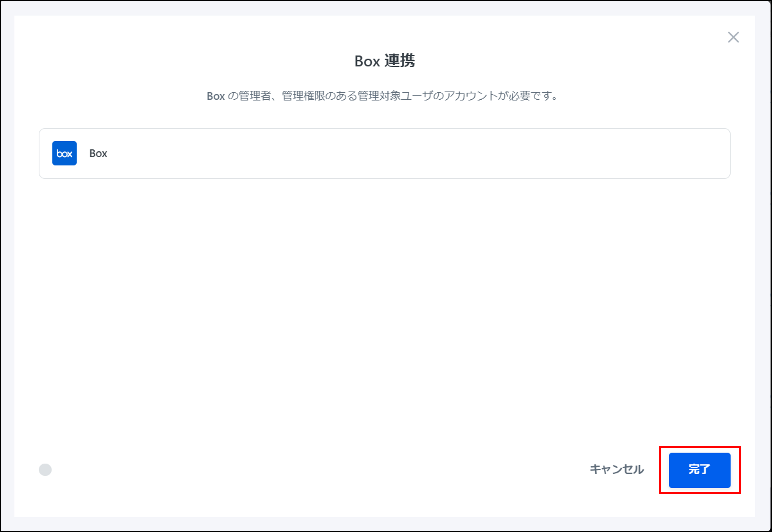This screenshot has width=772, height=532.
Task: Select the Box service icon in the list
Action: click(64, 153)
